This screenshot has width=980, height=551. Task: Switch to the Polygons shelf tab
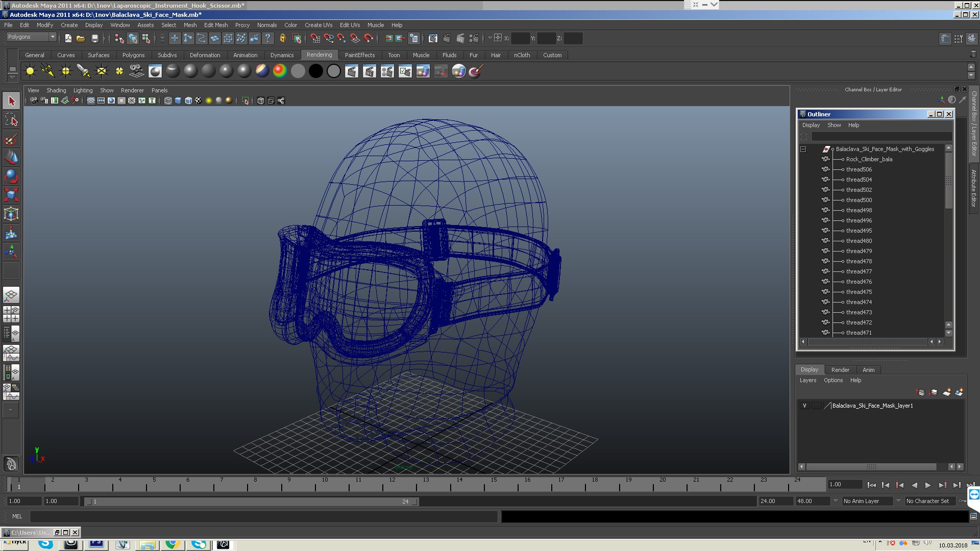point(133,55)
